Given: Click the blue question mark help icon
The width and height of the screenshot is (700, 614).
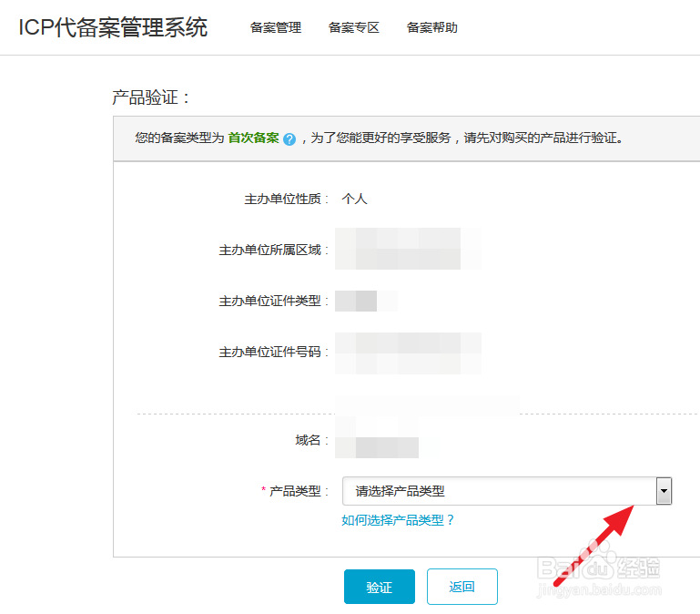Looking at the screenshot, I should [x=289, y=139].
